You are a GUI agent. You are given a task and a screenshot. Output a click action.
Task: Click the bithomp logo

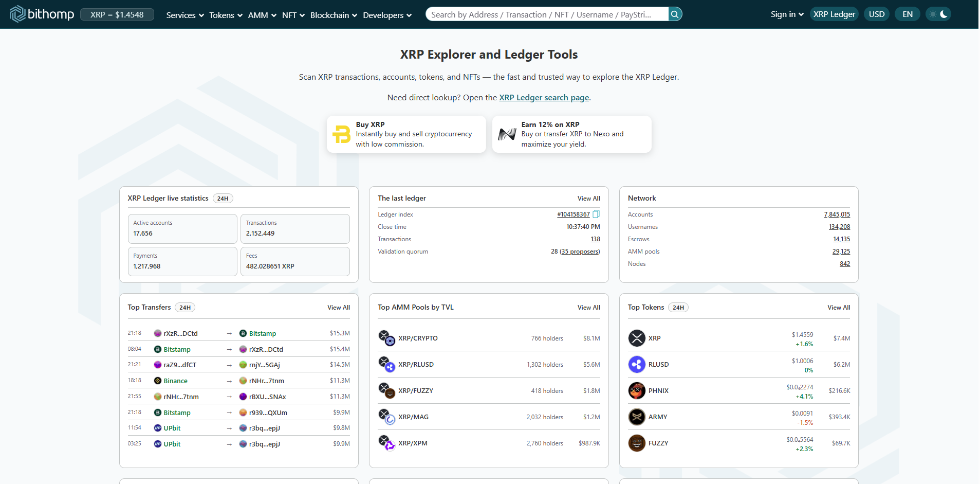42,14
